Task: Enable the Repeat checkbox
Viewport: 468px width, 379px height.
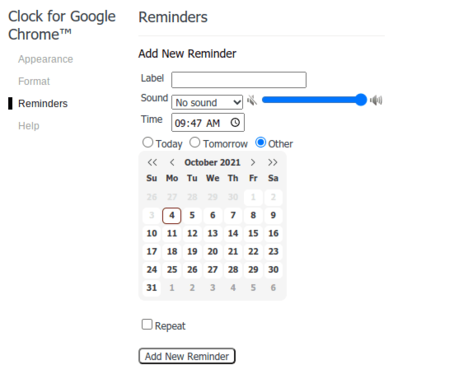Action: [147, 324]
